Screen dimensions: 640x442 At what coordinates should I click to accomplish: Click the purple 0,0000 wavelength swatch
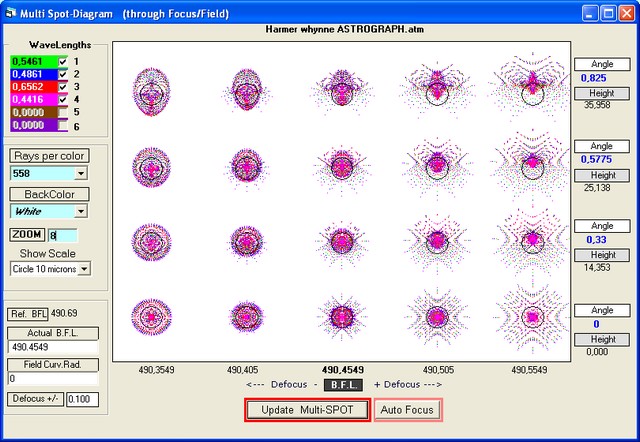pos(34,125)
